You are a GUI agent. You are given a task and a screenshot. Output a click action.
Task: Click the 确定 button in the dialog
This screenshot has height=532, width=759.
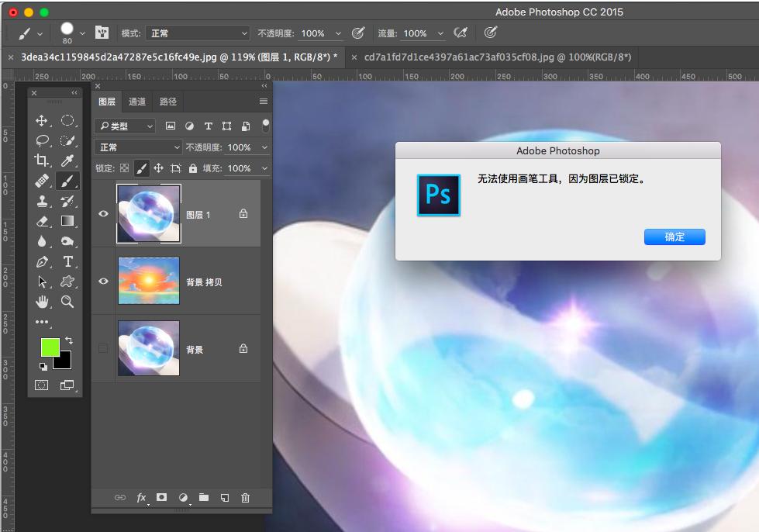(674, 237)
